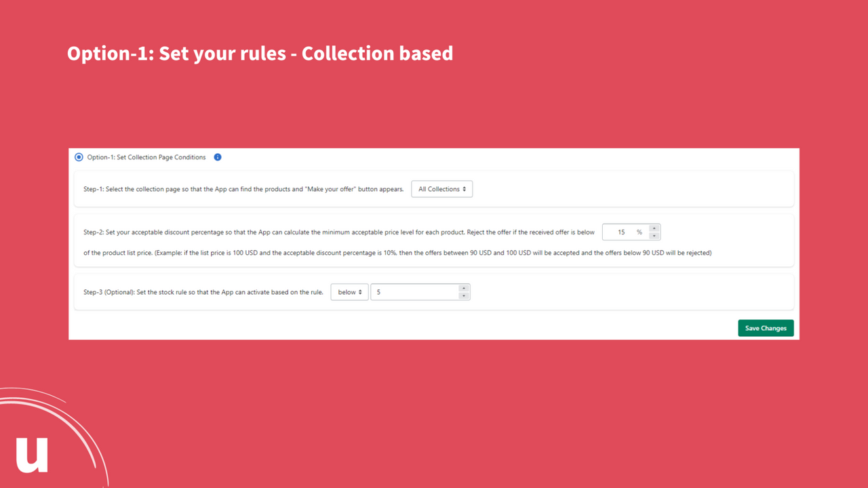The width and height of the screenshot is (868, 488).
Task: Click the example text about 100 USD list price
Action: [397, 253]
